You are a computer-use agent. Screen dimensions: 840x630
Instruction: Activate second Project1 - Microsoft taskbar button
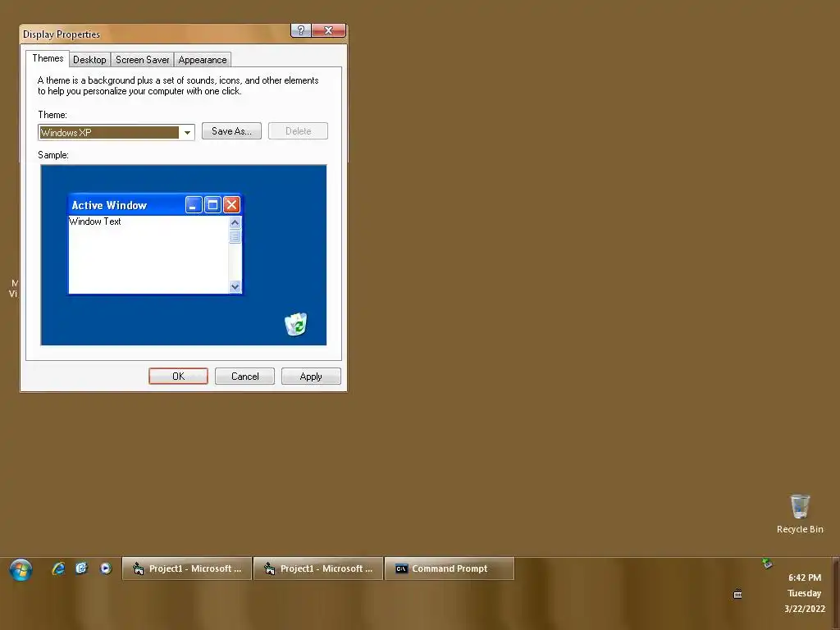point(318,568)
